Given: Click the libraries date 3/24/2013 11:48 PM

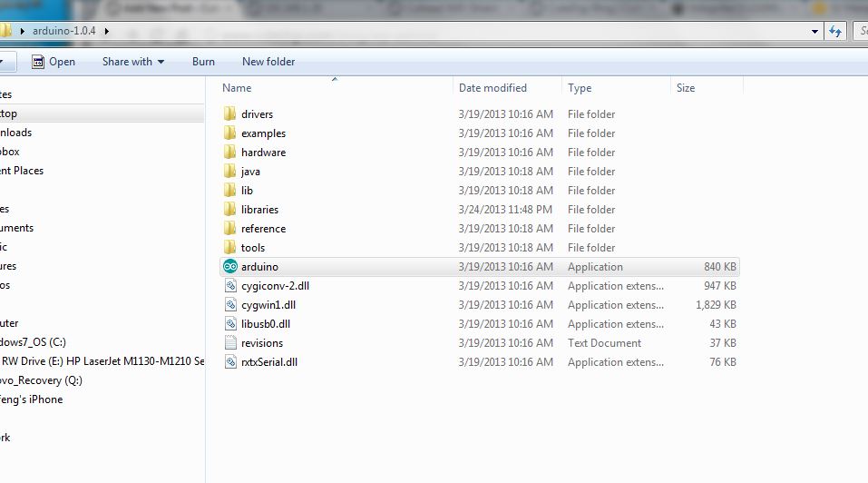Looking at the screenshot, I should coord(505,210).
